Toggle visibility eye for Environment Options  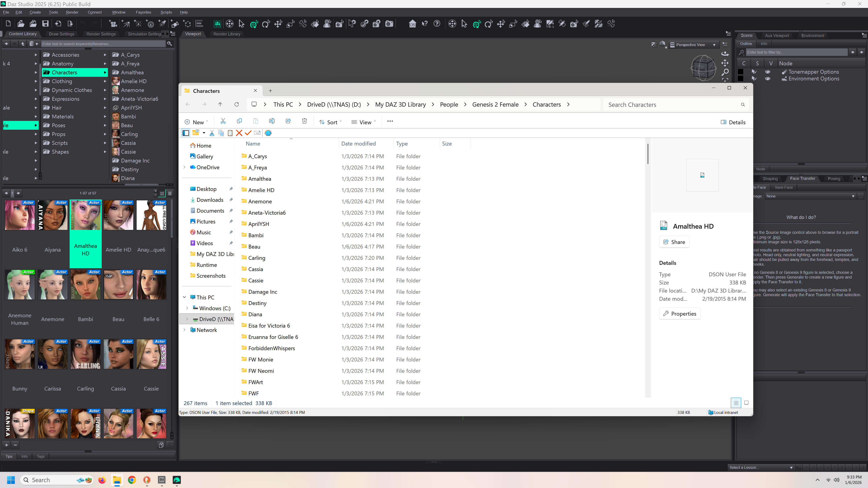coord(768,79)
